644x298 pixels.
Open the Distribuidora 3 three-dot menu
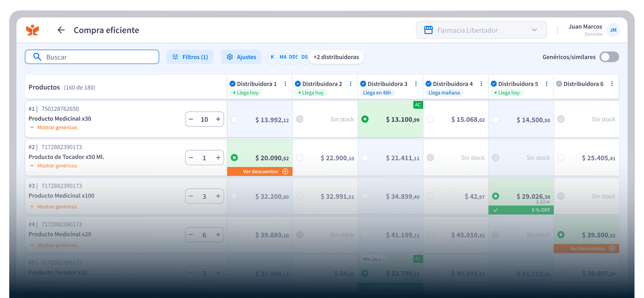[416, 84]
